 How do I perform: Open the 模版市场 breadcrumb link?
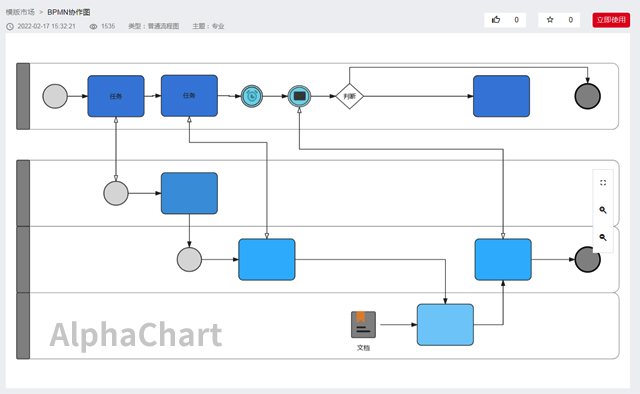coord(20,12)
